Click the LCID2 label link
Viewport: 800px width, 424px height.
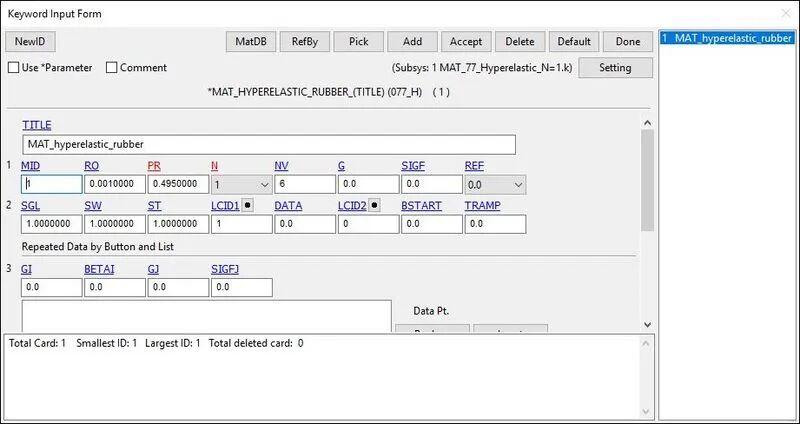pyautogui.click(x=352, y=206)
